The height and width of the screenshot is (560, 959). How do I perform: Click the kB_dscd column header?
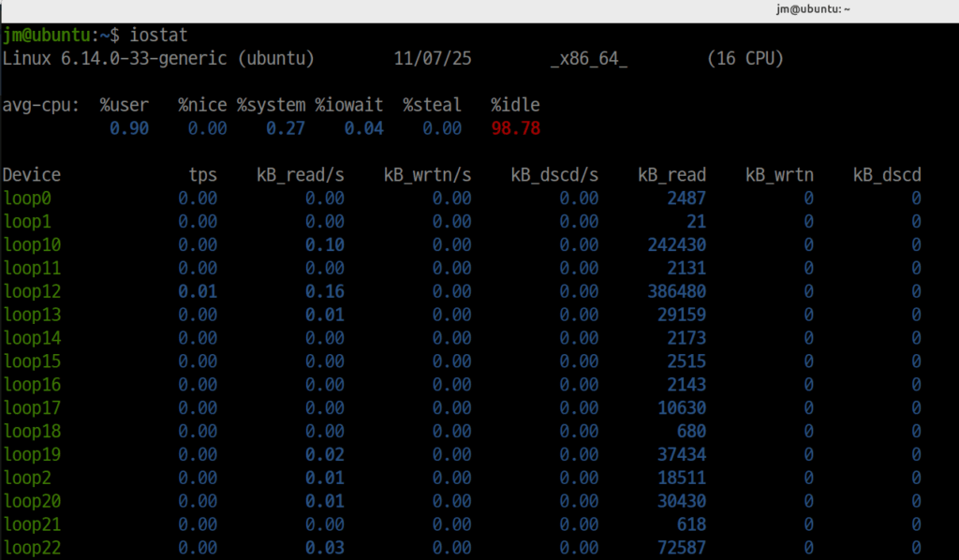pos(886,174)
